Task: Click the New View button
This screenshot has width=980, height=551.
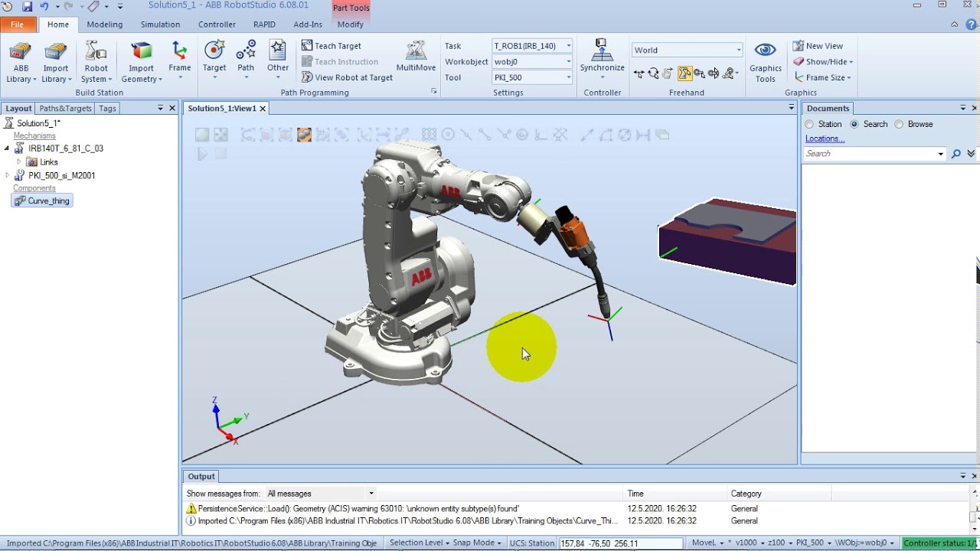Action: pos(818,46)
